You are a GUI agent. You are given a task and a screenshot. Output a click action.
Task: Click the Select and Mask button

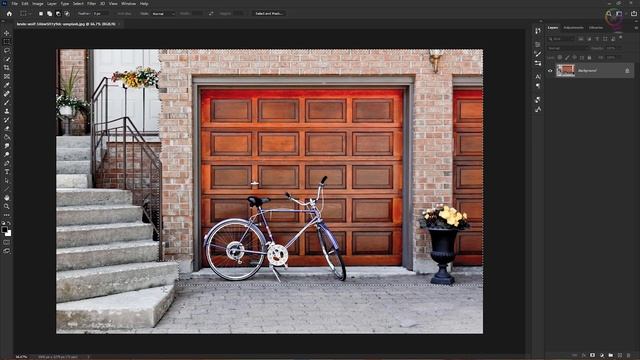pos(269,13)
